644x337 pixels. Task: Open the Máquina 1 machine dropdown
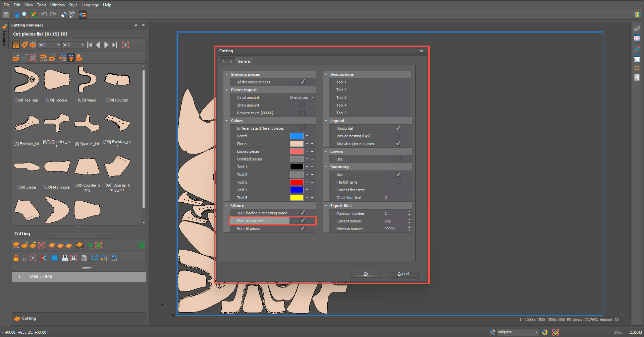click(x=536, y=332)
